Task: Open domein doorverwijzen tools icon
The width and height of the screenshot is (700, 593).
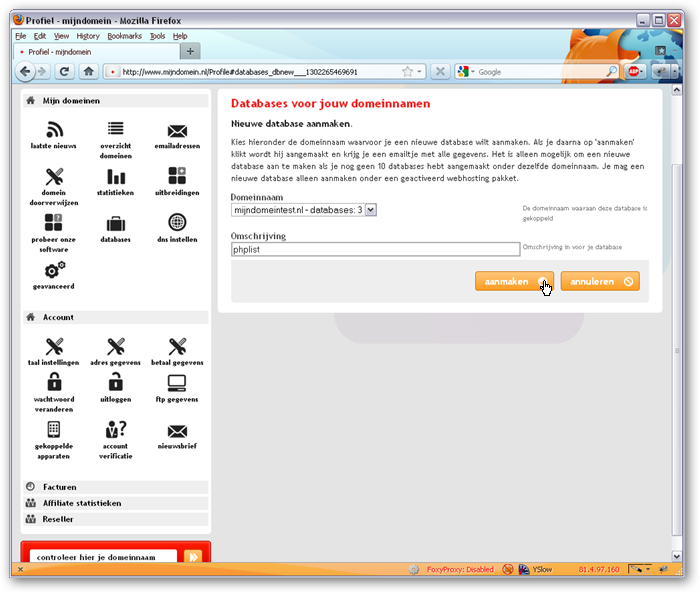Action: (54, 177)
